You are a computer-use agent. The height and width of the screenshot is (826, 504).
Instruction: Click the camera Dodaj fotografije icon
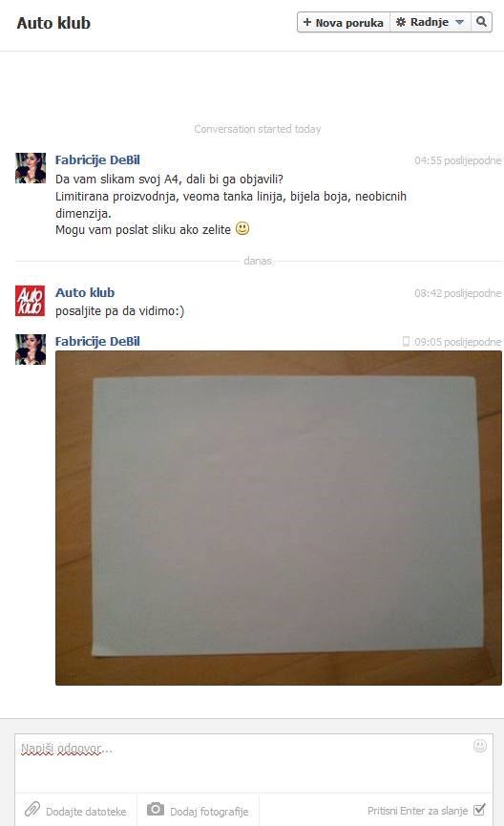156,809
